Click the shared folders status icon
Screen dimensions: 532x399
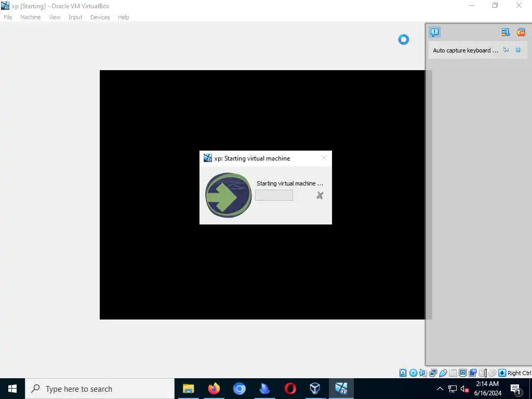pos(453,373)
